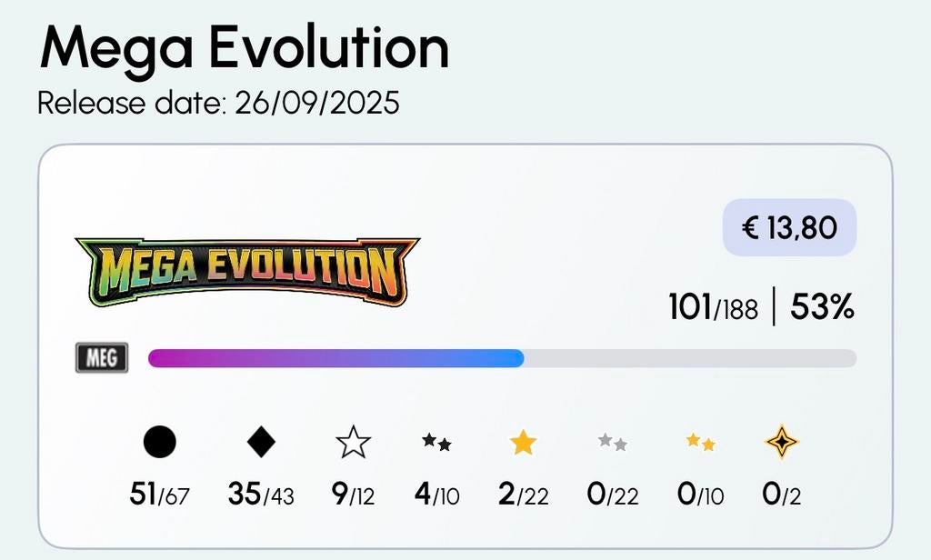931x560 pixels.
Task: Select the common circle rarity icon
Action: pyautogui.click(x=158, y=442)
